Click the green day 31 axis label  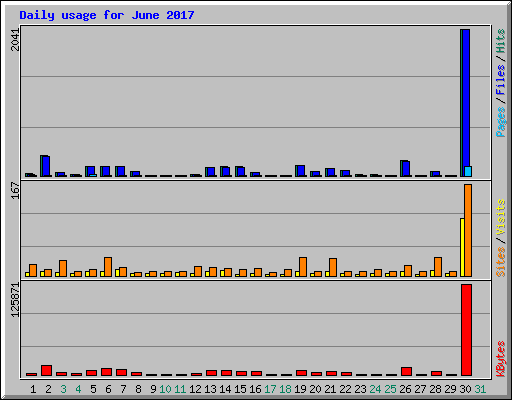point(480,389)
